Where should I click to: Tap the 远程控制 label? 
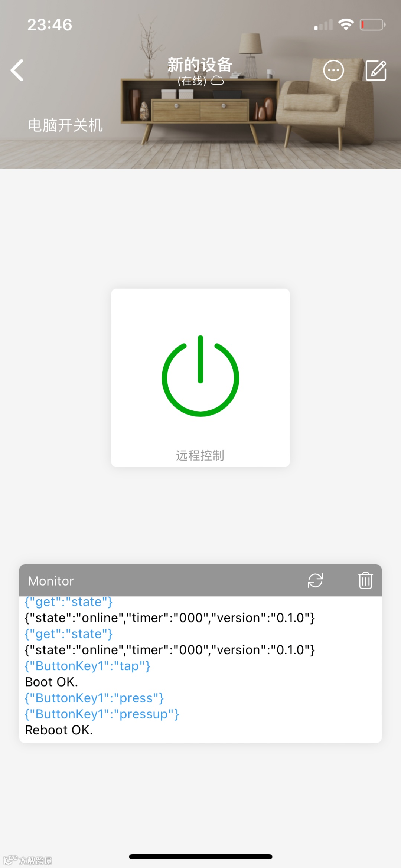[x=200, y=455]
